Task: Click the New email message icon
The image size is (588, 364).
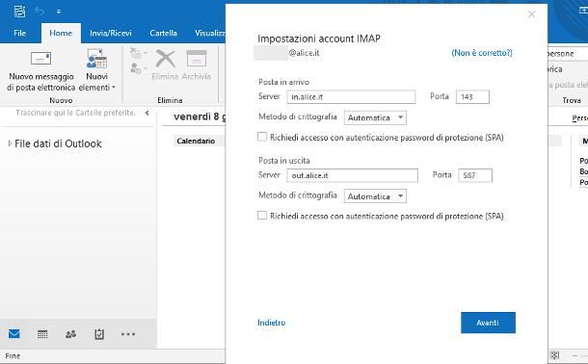Action: coord(40,59)
